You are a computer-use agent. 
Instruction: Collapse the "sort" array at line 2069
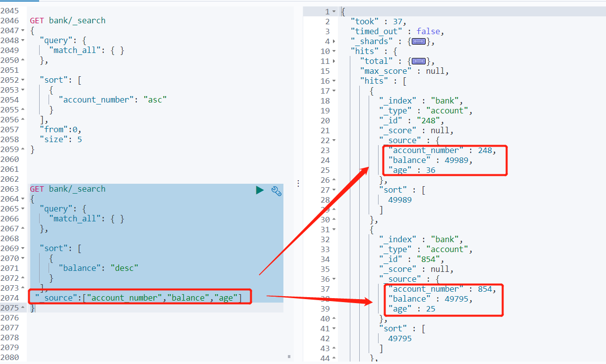click(23, 249)
